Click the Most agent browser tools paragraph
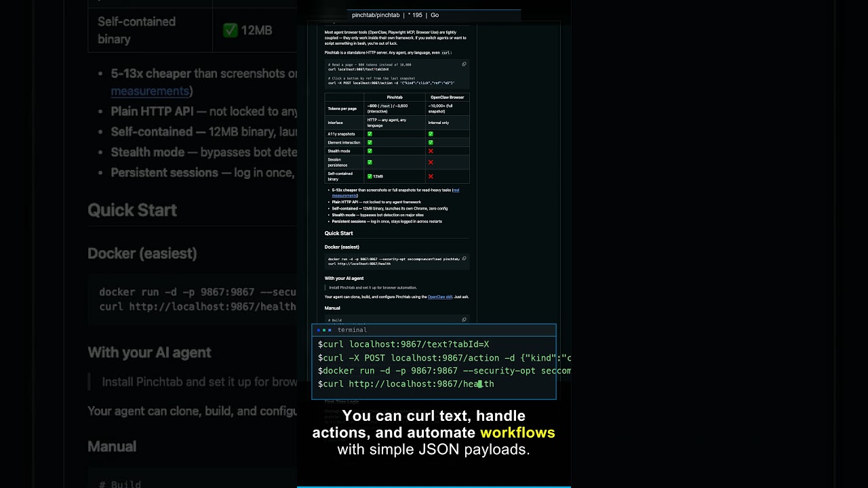Image resolution: width=868 pixels, height=488 pixels. point(395,37)
